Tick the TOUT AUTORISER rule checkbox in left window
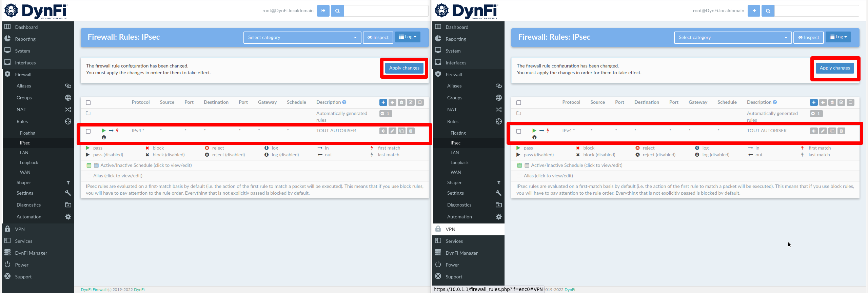This screenshot has width=868, height=293. pyautogui.click(x=88, y=131)
